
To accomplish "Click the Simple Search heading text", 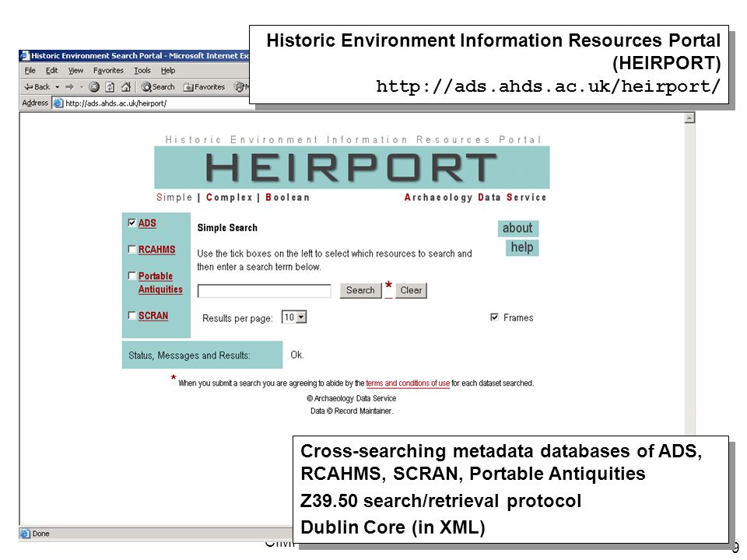I will point(227,228).
